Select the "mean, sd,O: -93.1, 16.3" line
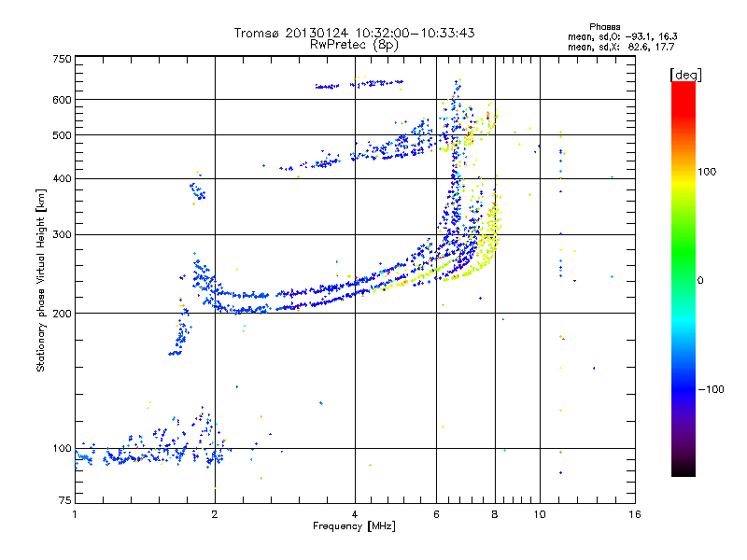This screenshot has width=747, height=560. pyautogui.click(x=622, y=36)
